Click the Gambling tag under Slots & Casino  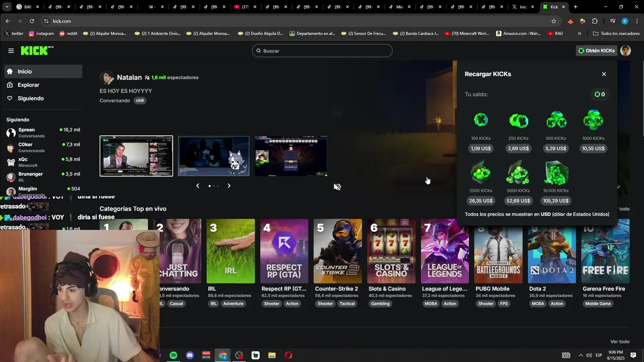point(380,304)
